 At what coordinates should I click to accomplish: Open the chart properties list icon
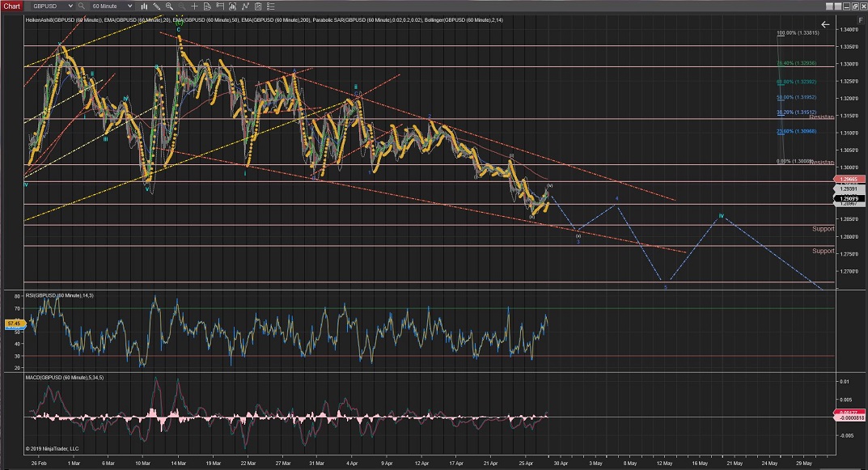click(271, 6)
